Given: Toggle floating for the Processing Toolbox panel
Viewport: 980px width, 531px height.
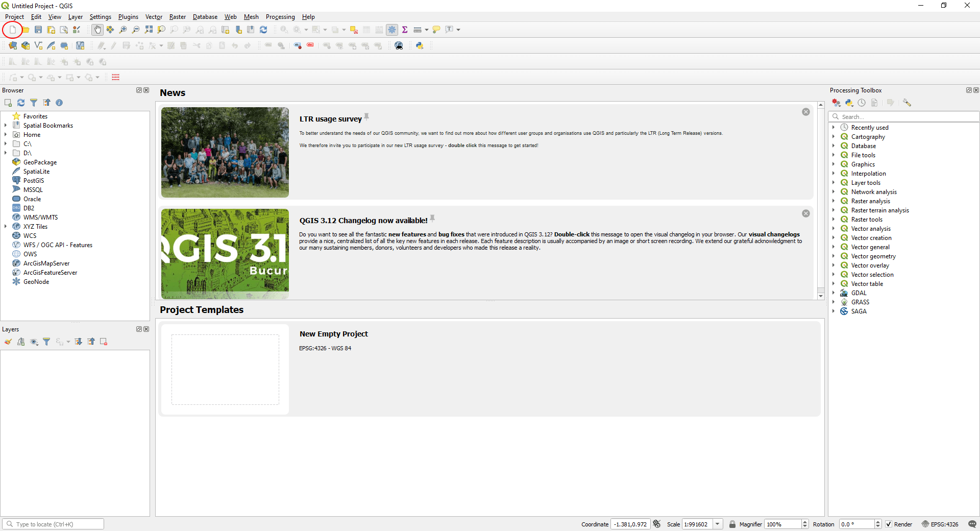Looking at the screenshot, I should (x=969, y=90).
